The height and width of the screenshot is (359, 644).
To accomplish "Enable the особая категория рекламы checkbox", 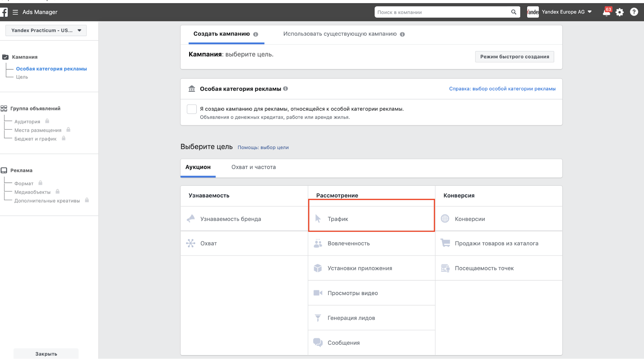I will click(192, 109).
